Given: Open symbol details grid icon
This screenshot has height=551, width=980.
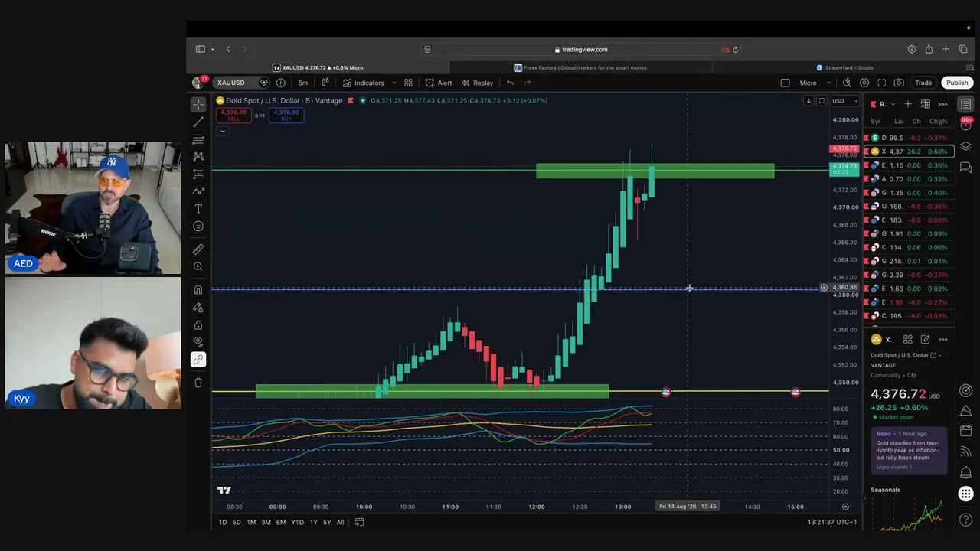Looking at the screenshot, I should (908, 340).
